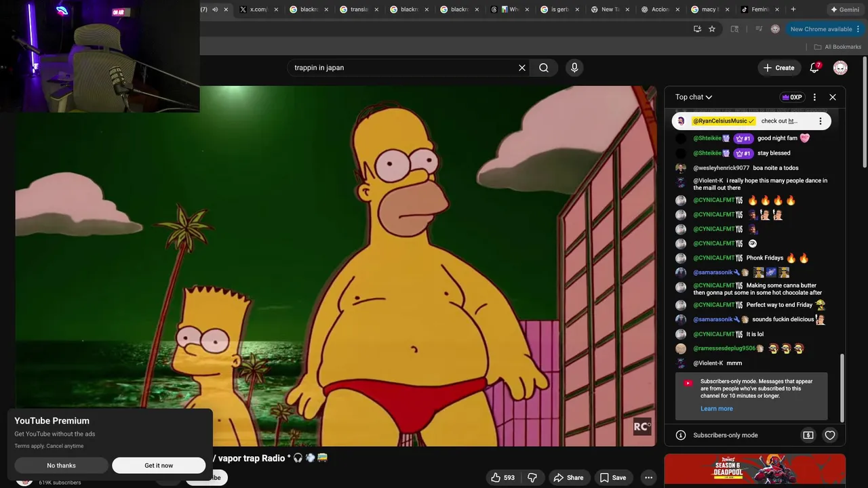868x488 pixels.
Task: Click Terms apply text in Premium popup
Action: [x=49, y=446]
